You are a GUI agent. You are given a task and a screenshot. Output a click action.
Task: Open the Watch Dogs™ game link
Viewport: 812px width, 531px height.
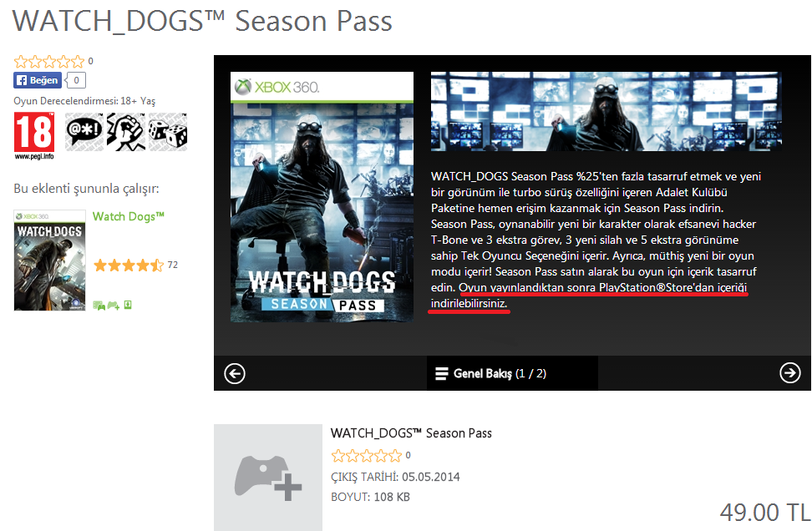pos(129,216)
